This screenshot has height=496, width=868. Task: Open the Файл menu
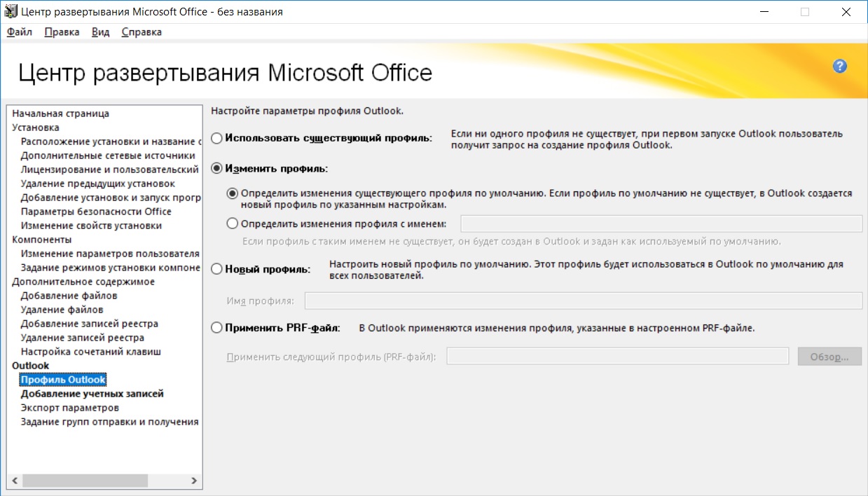(x=18, y=32)
